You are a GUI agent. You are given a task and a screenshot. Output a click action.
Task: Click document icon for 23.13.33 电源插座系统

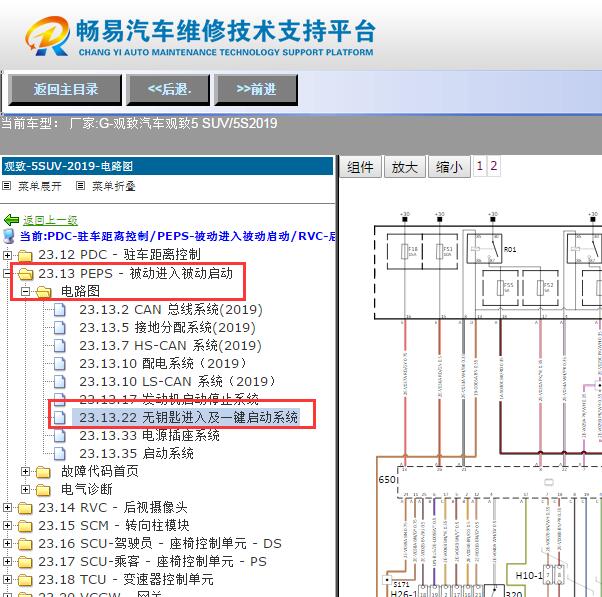click(x=60, y=436)
